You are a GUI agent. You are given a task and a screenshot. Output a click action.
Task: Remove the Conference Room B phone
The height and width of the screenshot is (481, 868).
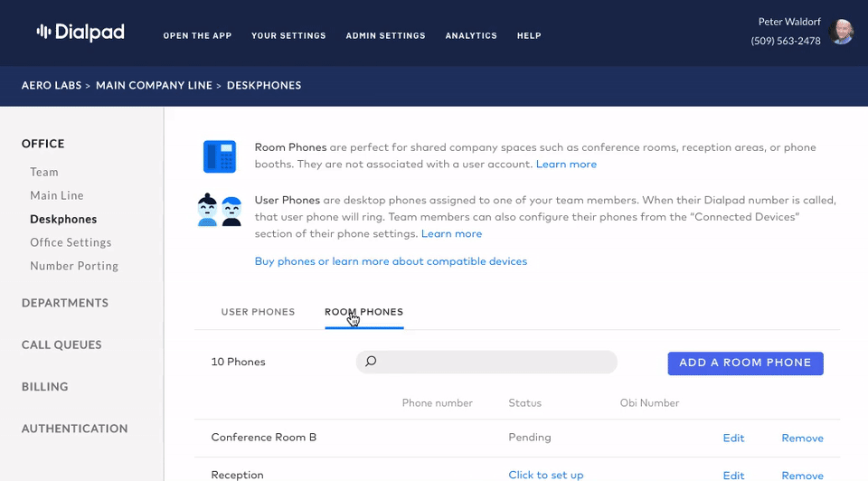[802, 438]
